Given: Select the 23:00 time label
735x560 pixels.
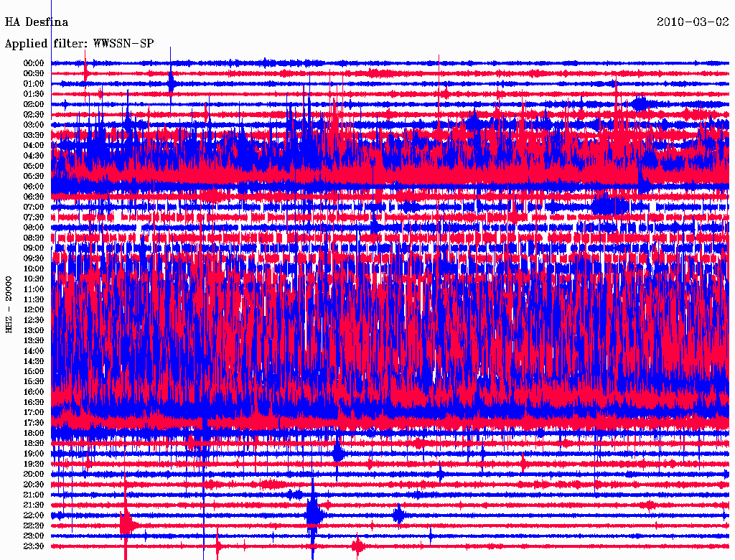Looking at the screenshot, I should coord(34,536).
